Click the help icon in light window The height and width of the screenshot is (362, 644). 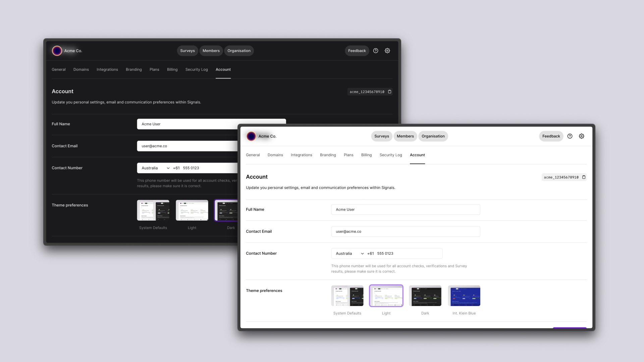click(x=570, y=136)
